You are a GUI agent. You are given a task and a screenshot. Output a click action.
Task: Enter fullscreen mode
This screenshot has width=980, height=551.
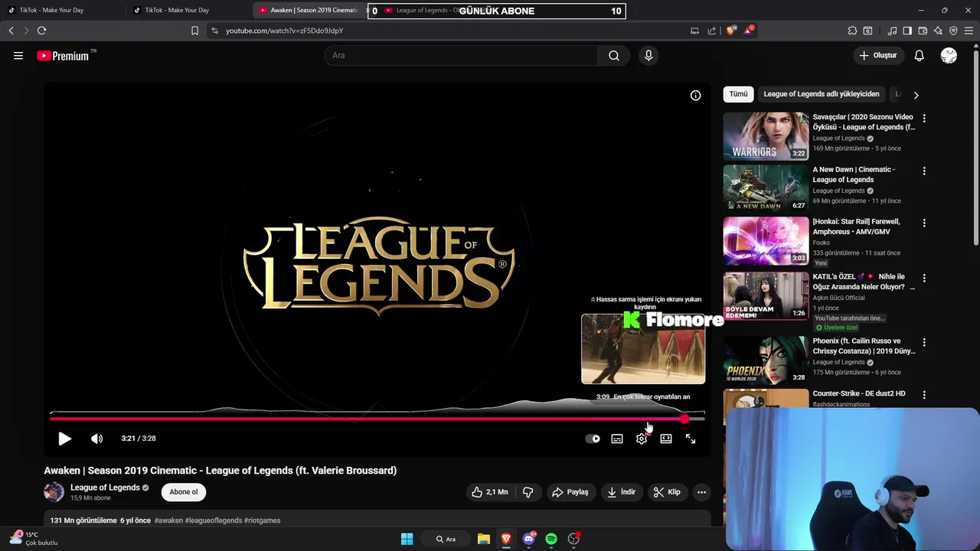coord(691,439)
